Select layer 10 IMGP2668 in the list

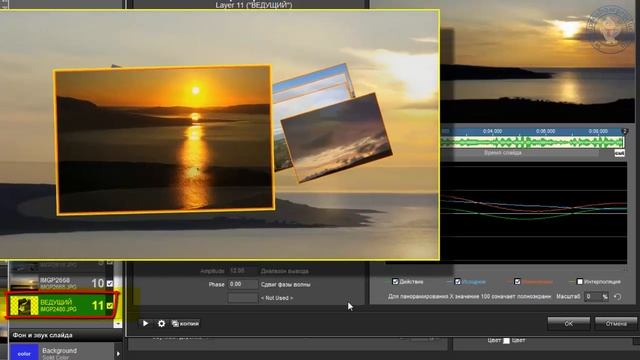tap(61, 283)
